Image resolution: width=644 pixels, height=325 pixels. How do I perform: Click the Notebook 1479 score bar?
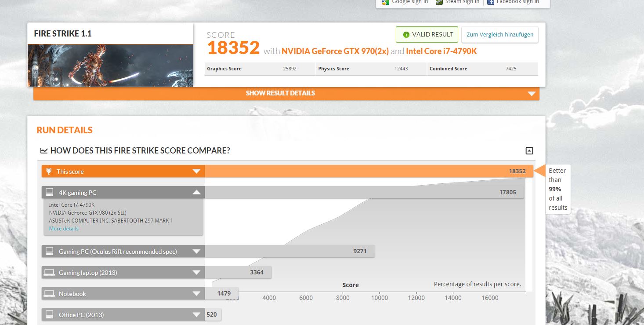221,293
